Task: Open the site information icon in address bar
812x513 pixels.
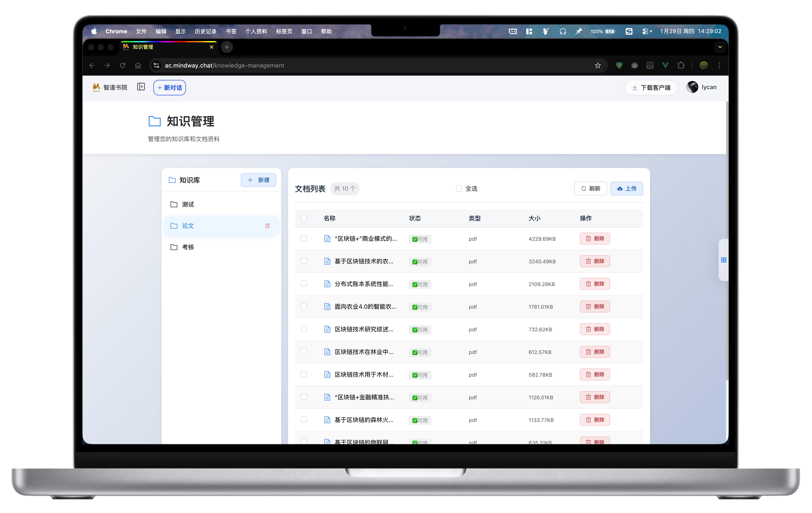Action: [156, 65]
